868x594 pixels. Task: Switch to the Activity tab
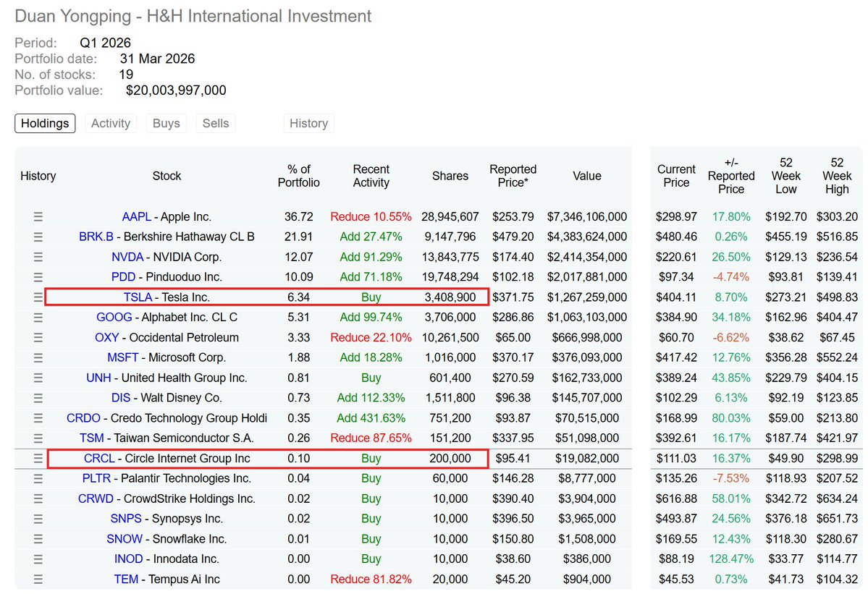[111, 123]
